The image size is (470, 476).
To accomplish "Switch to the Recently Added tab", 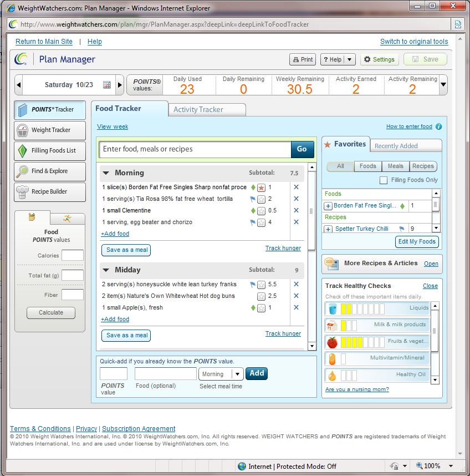I will (x=406, y=146).
